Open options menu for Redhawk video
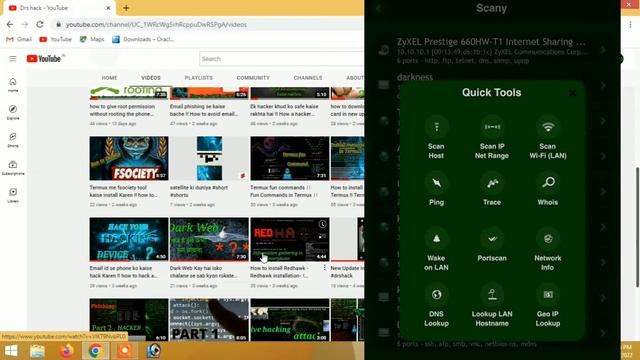 click(324, 268)
